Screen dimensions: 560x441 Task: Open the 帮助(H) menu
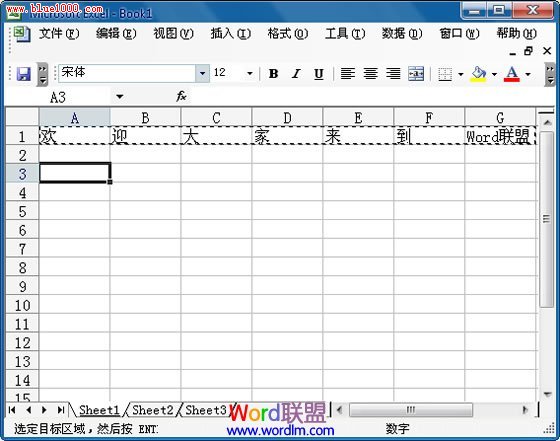tap(516, 34)
